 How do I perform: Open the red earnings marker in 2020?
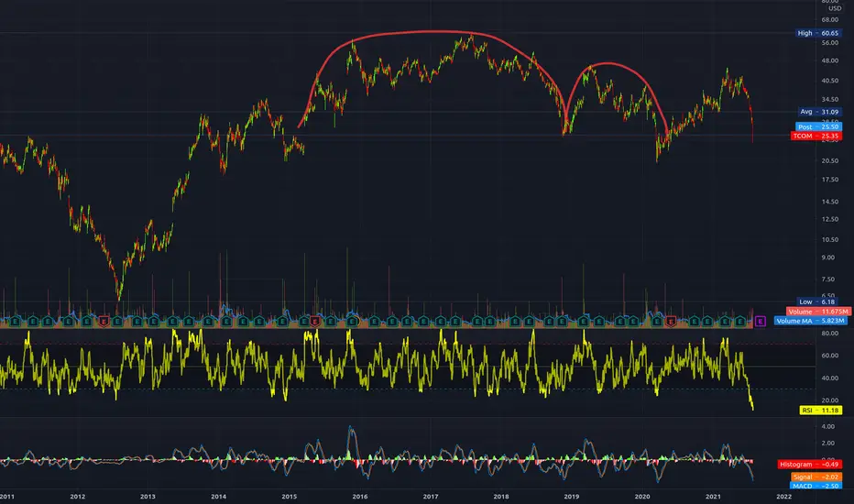coord(671,322)
